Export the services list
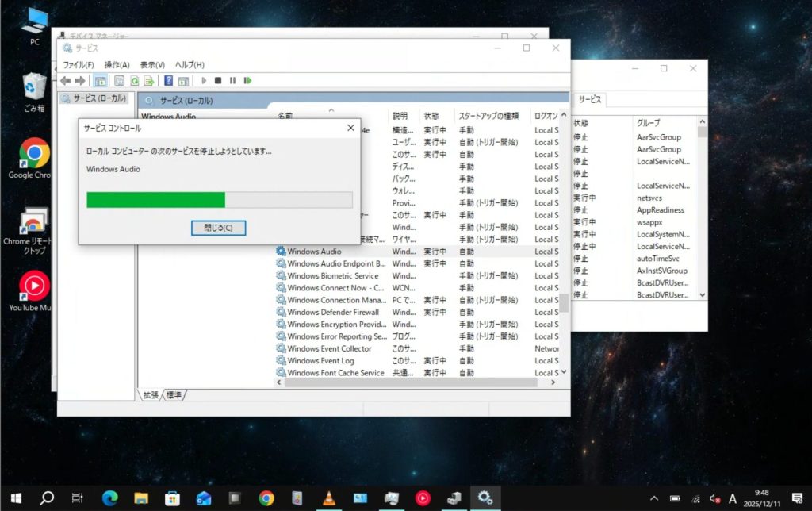The width and height of the screenshot is (812, 511). (x=148, y=80)
